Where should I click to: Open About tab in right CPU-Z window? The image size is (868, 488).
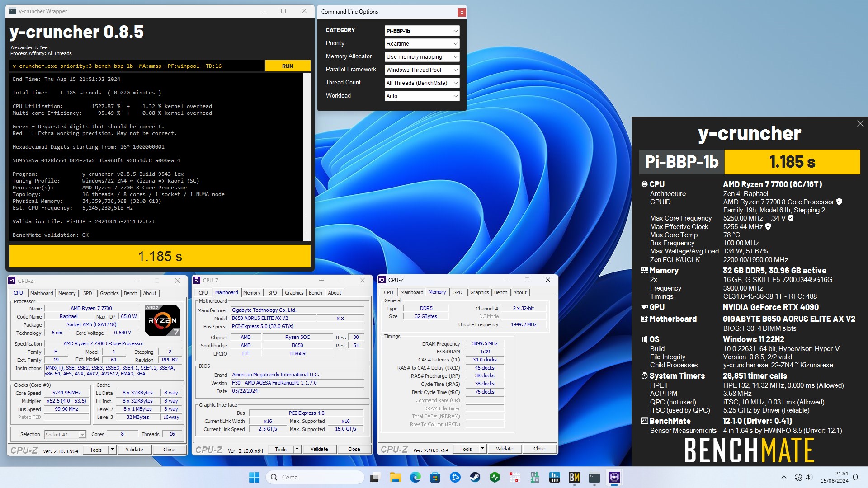click(x=520, y=292)
